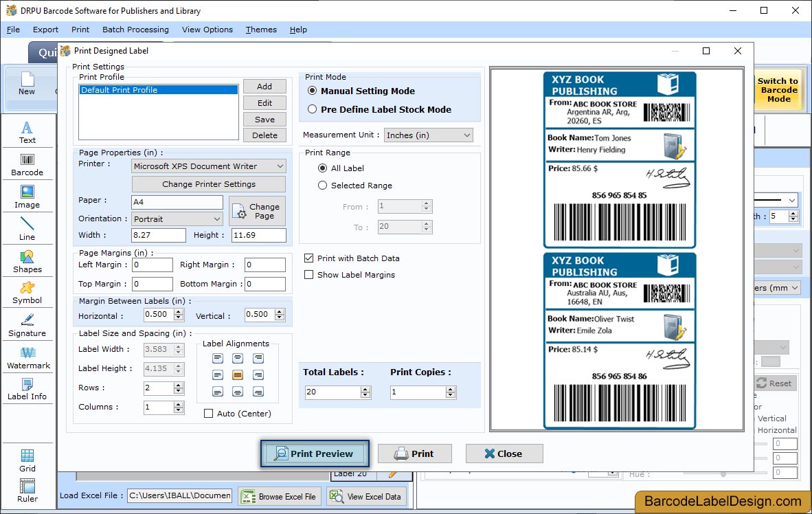Open the Printer dropdown
Viewport: 812px width, 514px height.
coord(209,166)
